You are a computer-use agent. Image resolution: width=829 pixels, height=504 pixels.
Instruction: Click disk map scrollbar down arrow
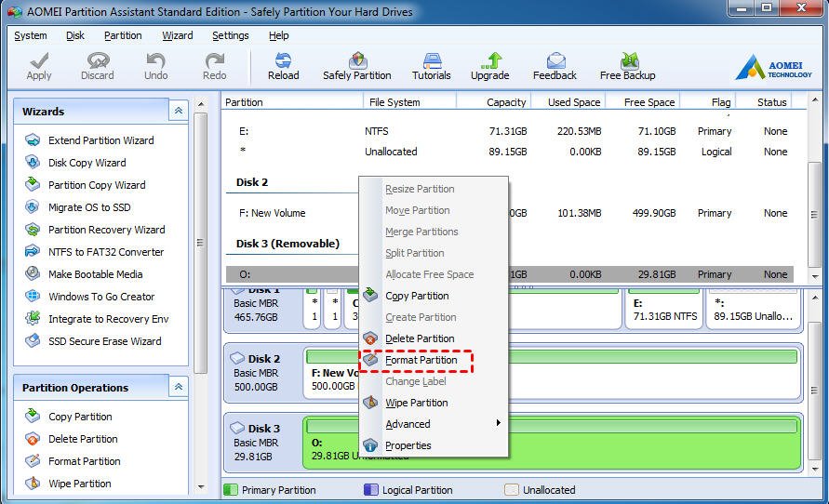tap(814, 470)
